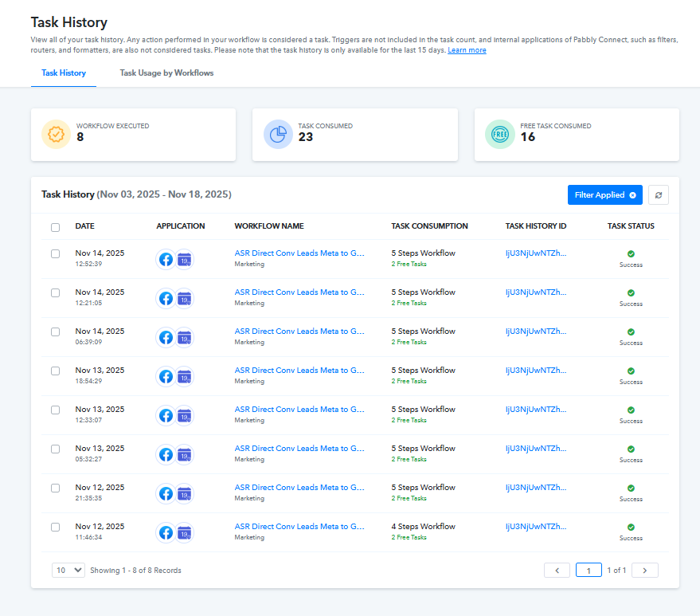Toggle the select-all checkbox in table header
The width and height of the screenshot is (700, 616).
pyautogui.click(x=55, y=227)
